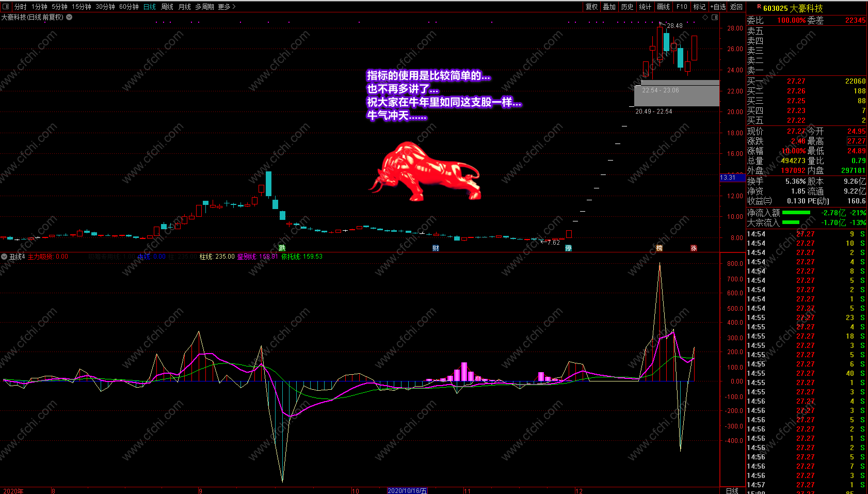868x494 pixels.
Task: Click the 净流入额 green bar
Action: [x=796, y=213]
